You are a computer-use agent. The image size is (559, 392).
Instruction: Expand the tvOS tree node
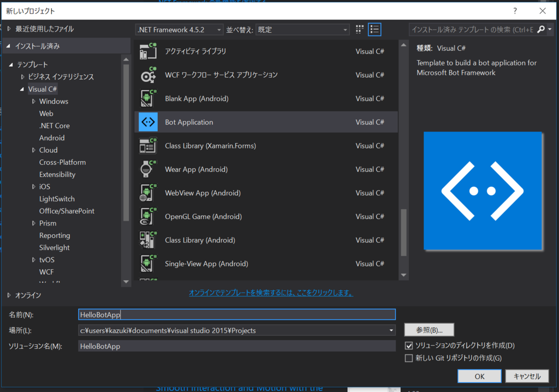coord(33,260)
